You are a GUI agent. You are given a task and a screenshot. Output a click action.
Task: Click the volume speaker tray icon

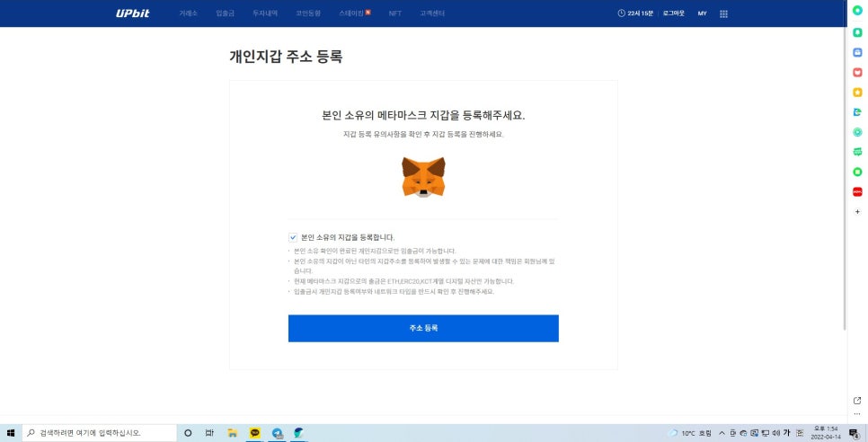pyautogui.click(x=775, y=433)
